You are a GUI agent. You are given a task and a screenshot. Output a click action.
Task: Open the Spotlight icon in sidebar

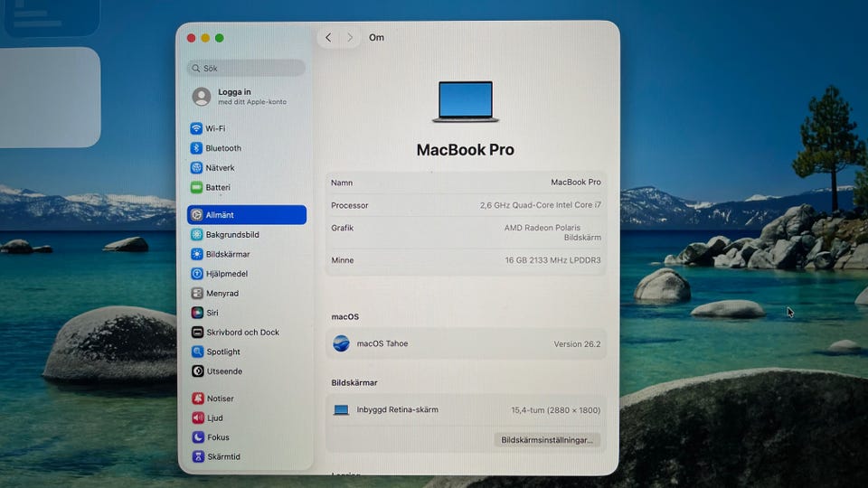click(x=198, y=352)
